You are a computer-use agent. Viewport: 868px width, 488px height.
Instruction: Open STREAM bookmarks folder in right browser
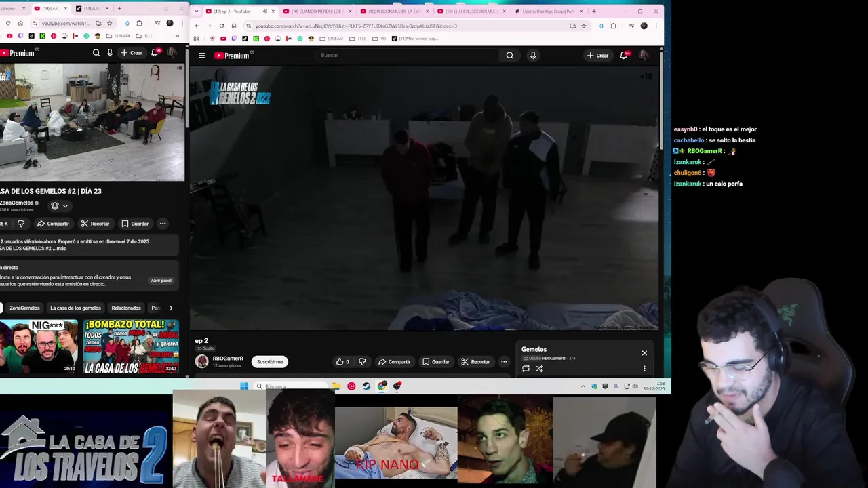pyautogui.click(x=331, y=39)
